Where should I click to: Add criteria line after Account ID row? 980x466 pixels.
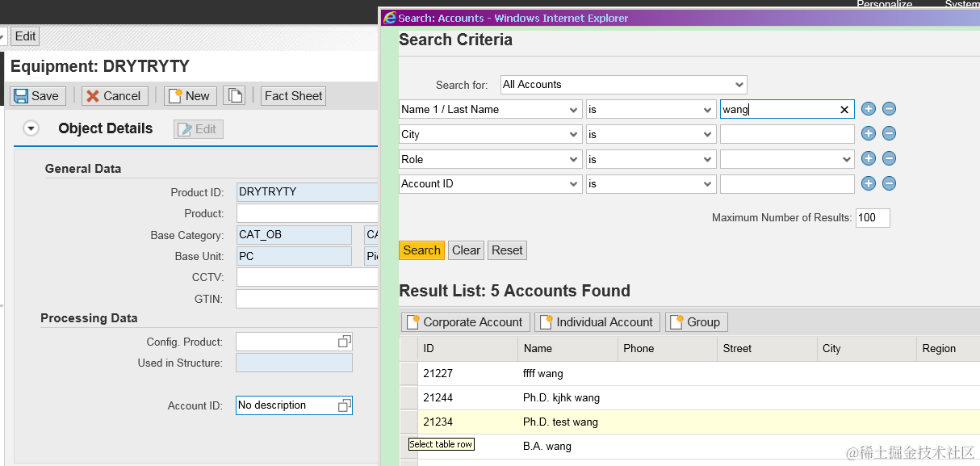[x=869, y=183]
